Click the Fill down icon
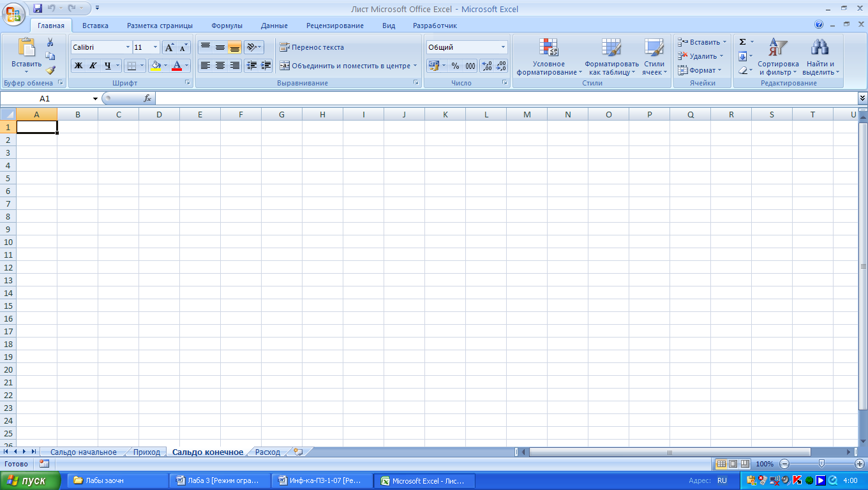Image resolution: width=868 pixels, height=490 pixels. coord(743,56)
